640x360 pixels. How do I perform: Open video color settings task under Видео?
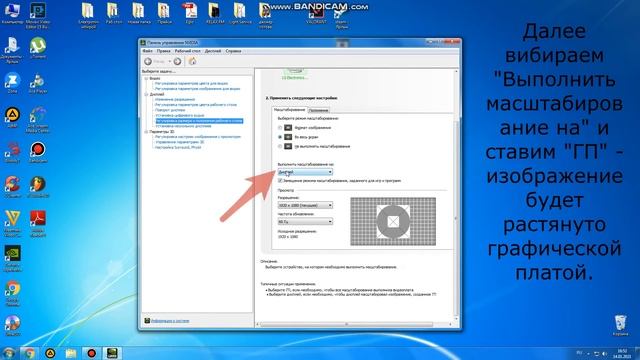click(191, 83)
